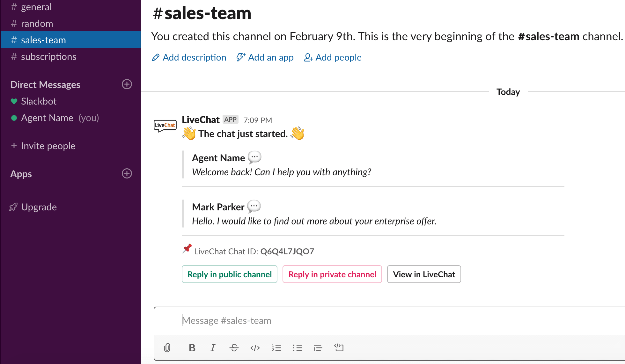
Task: Insert a code block
Action: [339, 347]
